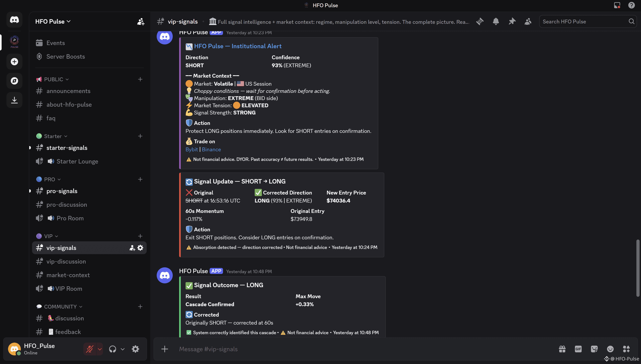Open Help question mark icon
Viewport: 641px width, 364px height.
[632, 5]
